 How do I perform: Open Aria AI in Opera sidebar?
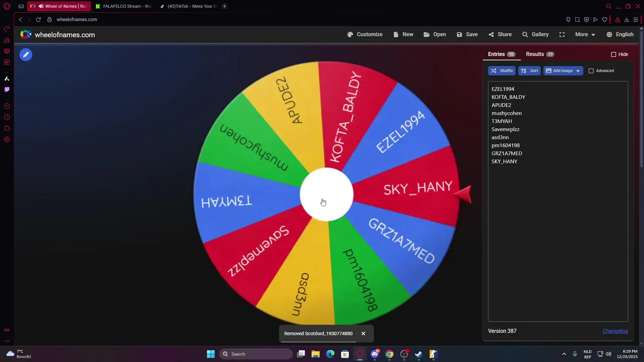(x=7, y=78)
